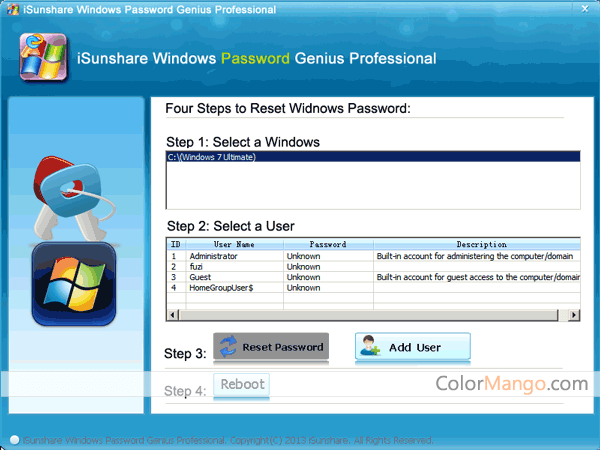The height and width of the screenshot is (450, 600).
Task: Click the Password column header
Action: (x=327, y=244)
